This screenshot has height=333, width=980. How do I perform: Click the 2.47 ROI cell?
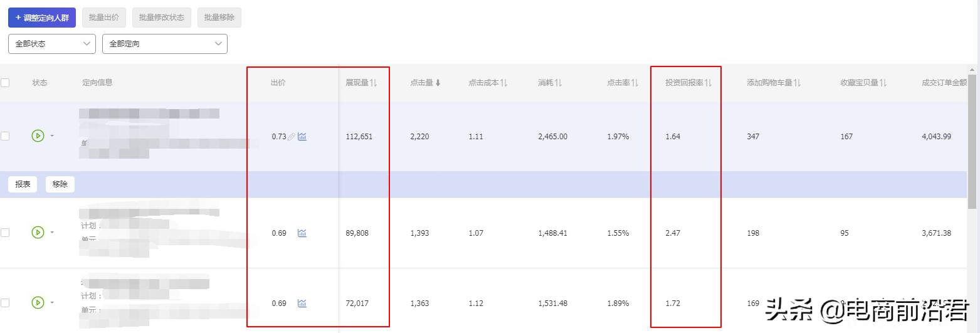(x=673, y=233)
